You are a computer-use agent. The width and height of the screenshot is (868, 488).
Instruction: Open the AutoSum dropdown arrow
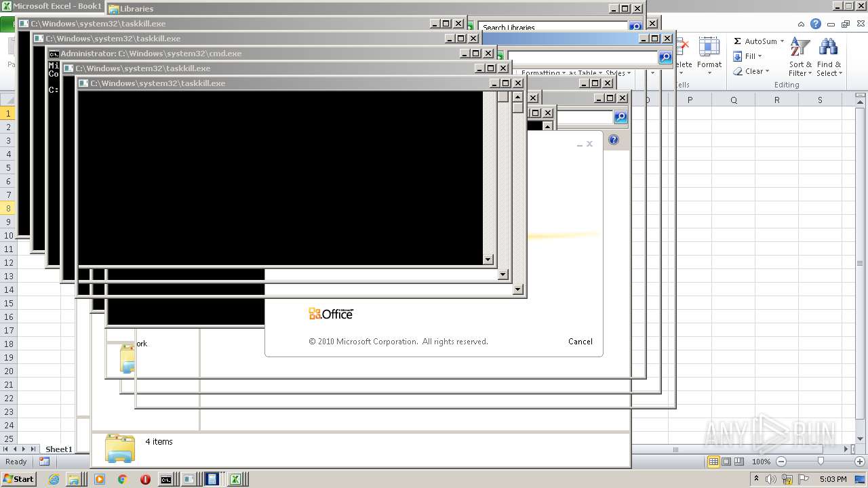tap(782, 41)
